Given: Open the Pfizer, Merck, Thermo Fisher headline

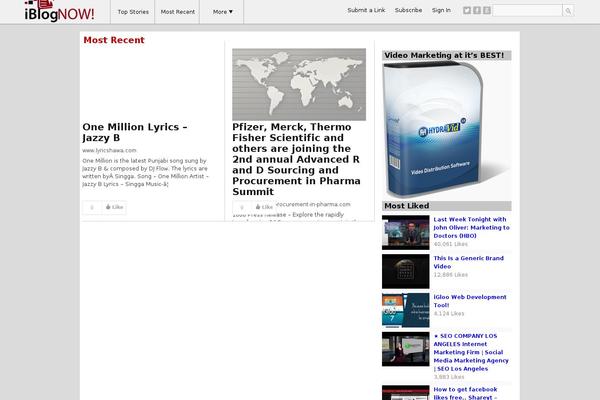Looking at the screenshot, I should (297, 159).
